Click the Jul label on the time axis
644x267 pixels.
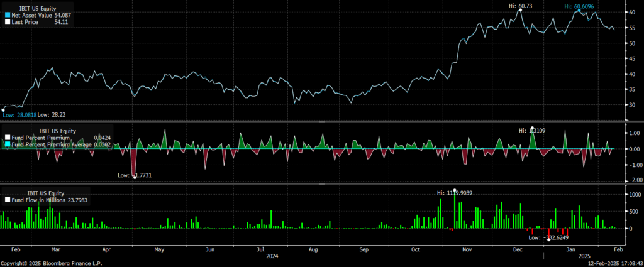pyautogui.click(x=260, y=249)
